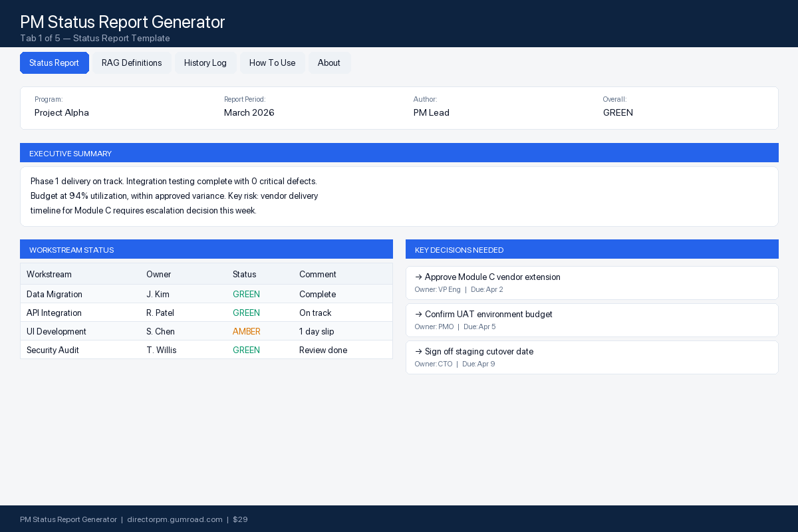Click the 1 day slip comment
The width and height of the screenshot is (798, 532).
[x=317, y=331]
